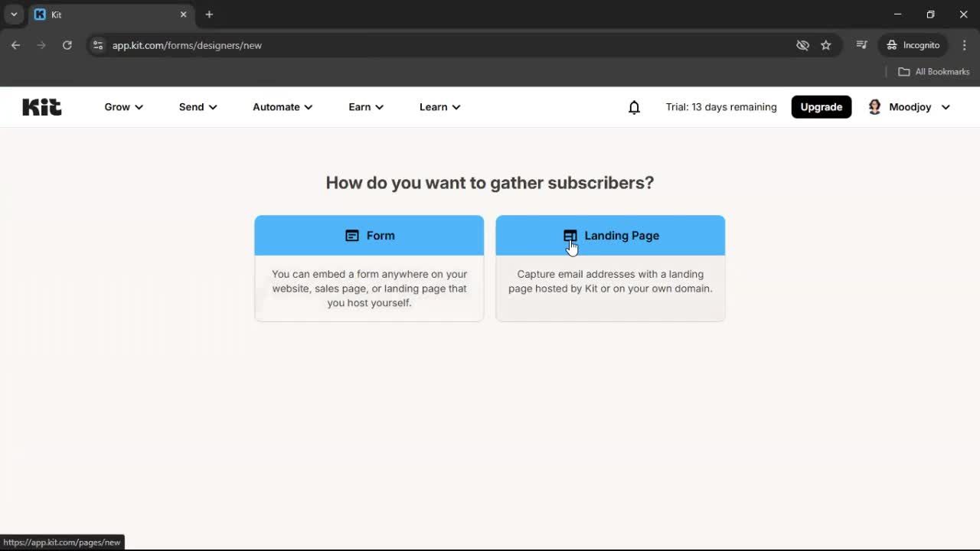Open a new browser tab
This screenshot has height=551, width=980.
pos(209,15)
